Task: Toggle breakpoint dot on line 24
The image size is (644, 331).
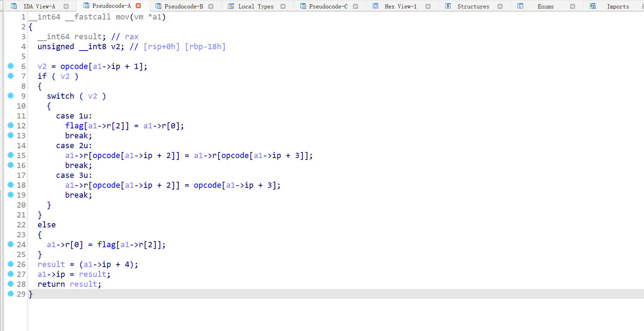Action: tap(11, 244)
